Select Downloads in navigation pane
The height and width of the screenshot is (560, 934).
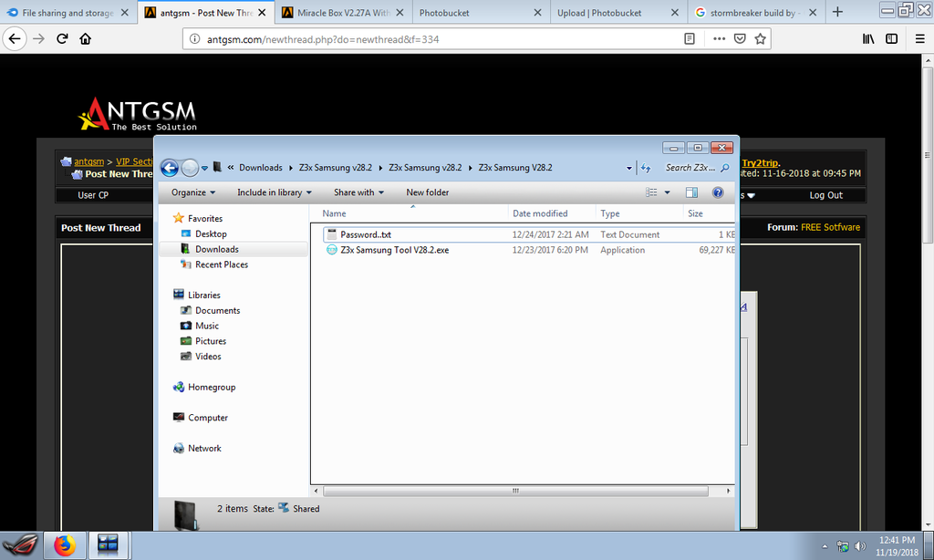pyautogui.click(x=217, y=249)
